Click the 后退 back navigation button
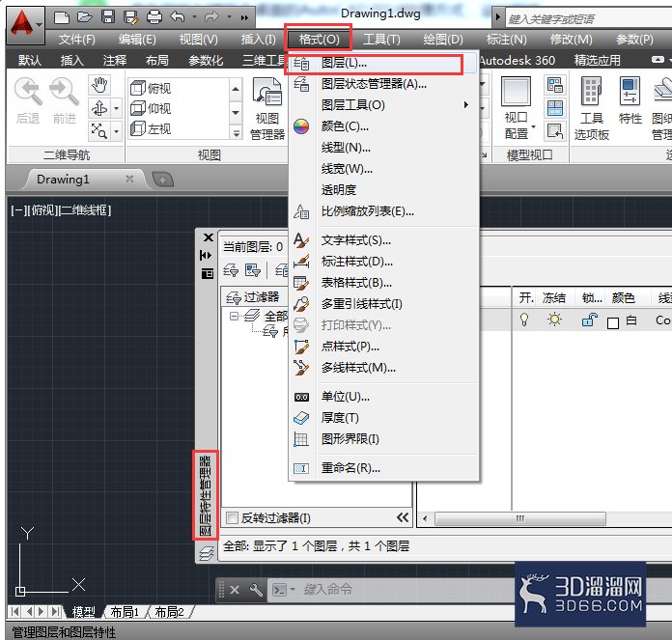The width and height of the screenshot is (672, 640). (x=28, y=101)
